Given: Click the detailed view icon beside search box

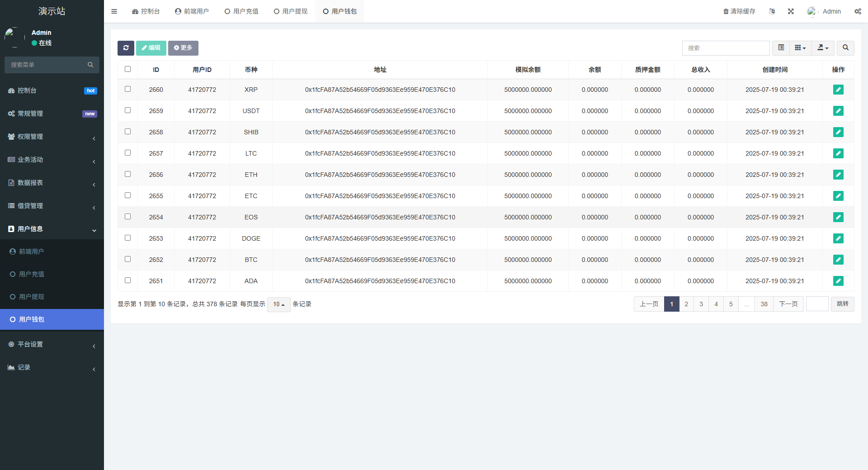Looking at the screenshot, I should coord(780,48).
